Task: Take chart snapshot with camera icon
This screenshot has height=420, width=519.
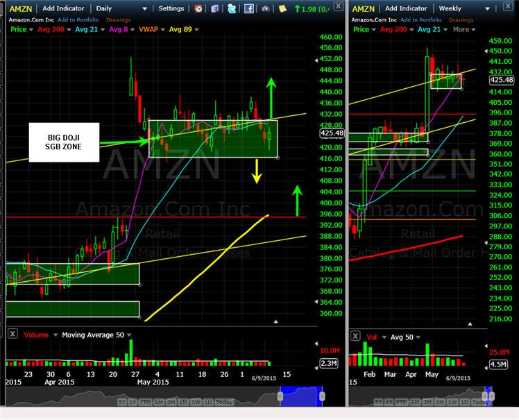Action: [266, 8]
